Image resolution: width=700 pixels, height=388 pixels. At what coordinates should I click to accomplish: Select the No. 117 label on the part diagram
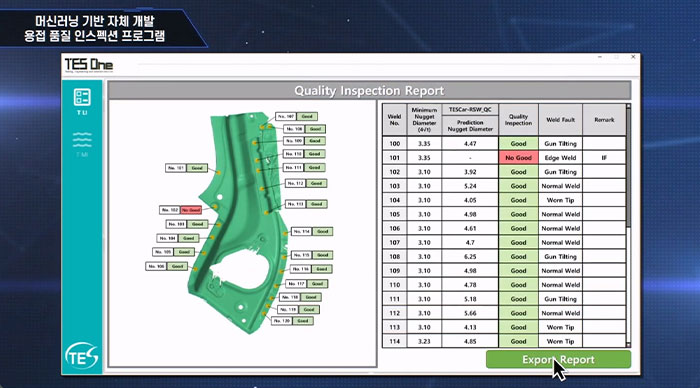pyautogui.click(x=306, y=284)
